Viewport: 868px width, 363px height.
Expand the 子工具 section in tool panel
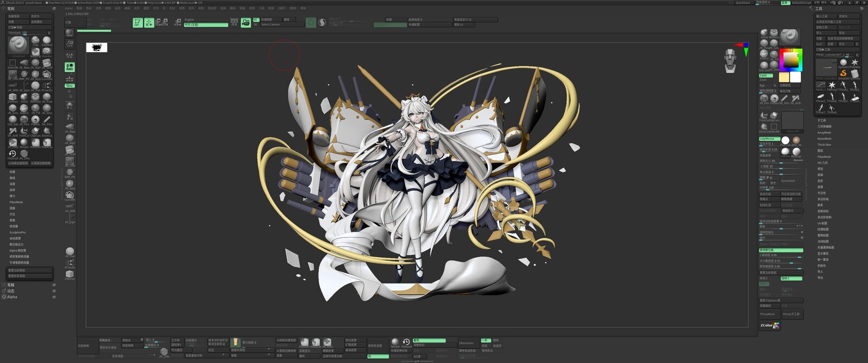(821, 120)
